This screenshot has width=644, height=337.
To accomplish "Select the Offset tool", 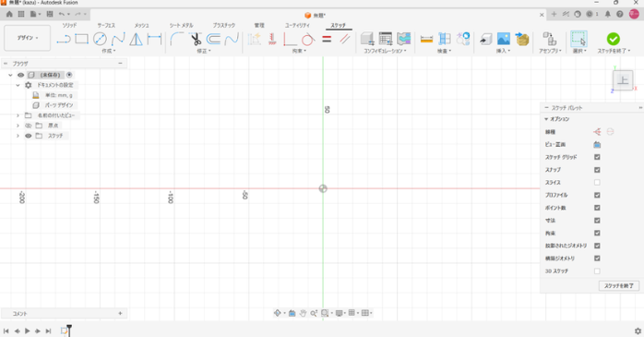I will (x=213, y=39).
